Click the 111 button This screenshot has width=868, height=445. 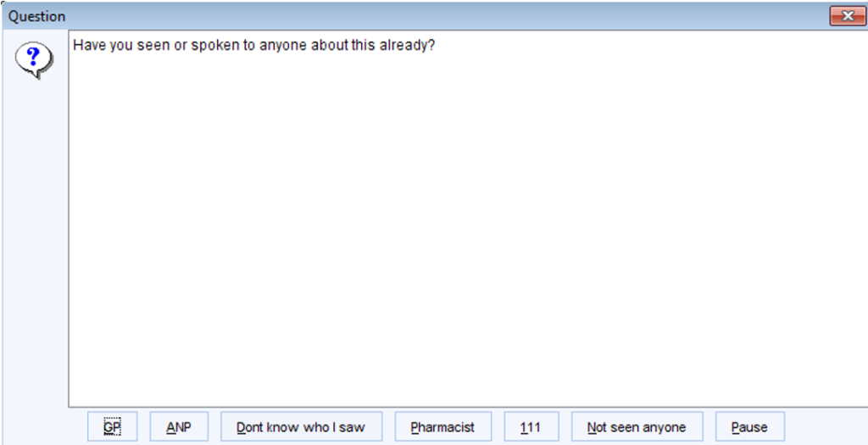coord(531,426)
